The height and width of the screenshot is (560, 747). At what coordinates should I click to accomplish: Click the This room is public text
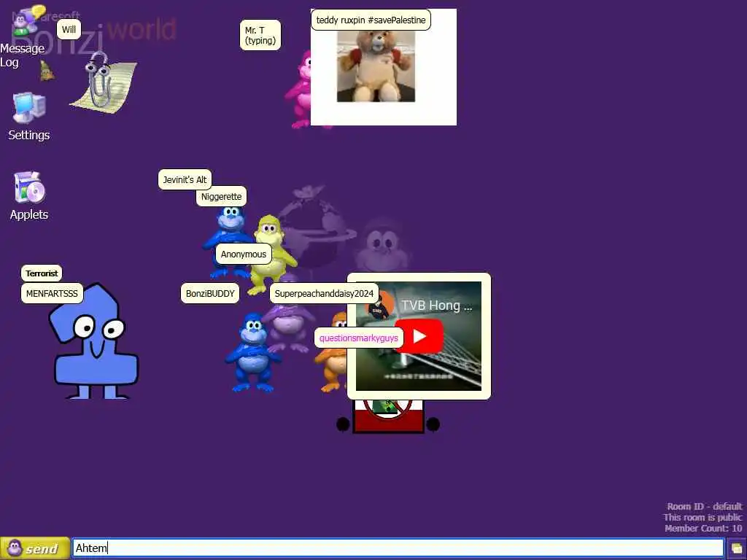703,518
